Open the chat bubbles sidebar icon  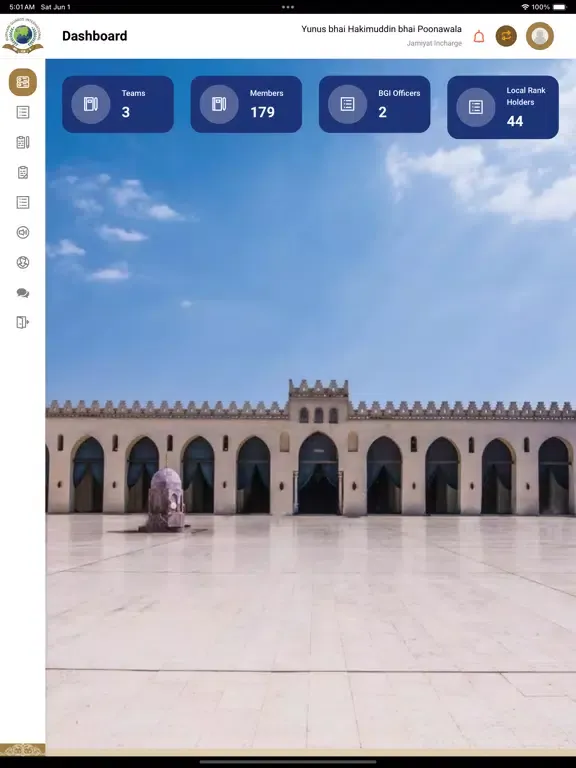(x=23, y=293)
